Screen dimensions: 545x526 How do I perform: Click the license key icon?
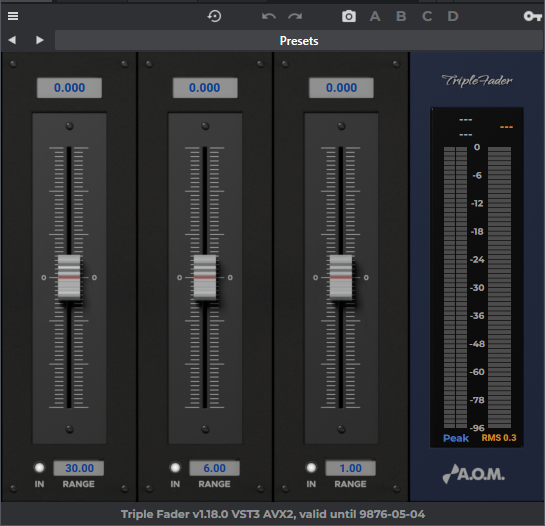click(532, 16)
